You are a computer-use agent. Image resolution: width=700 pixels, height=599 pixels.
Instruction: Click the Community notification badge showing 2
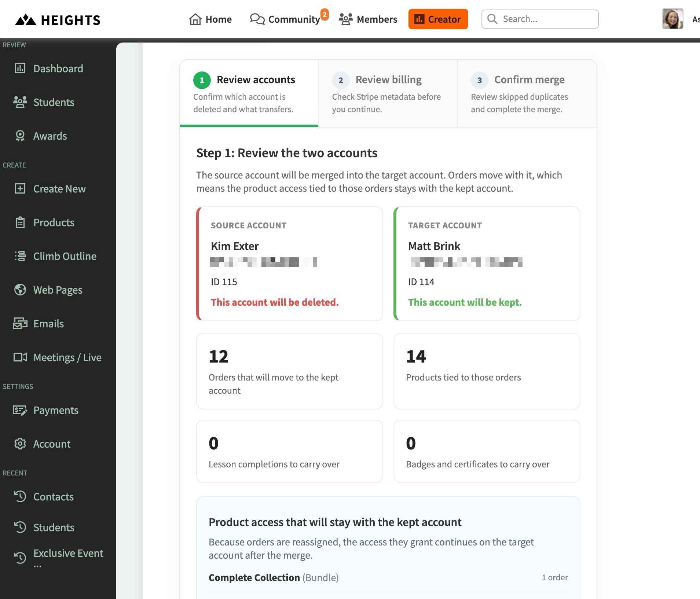click(x=325, y=15)
